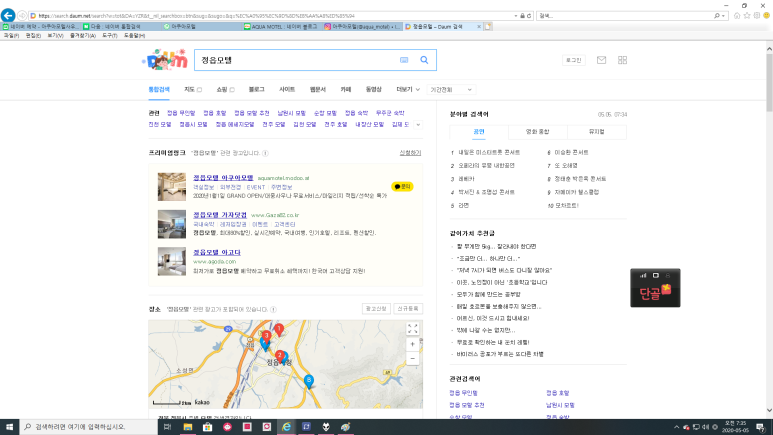Open browser search box dropdown arrow
773x435 pixels.
(x=723, y=16)
